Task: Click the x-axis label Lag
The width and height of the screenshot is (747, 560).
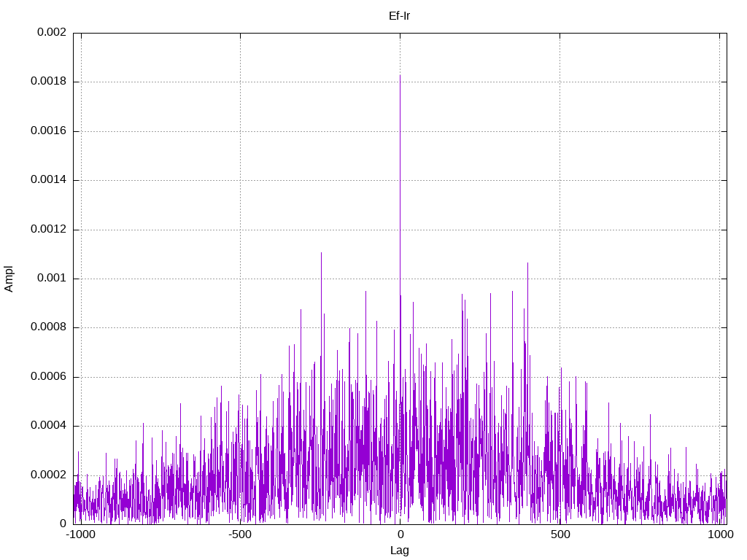Action: tap(399, 551)
